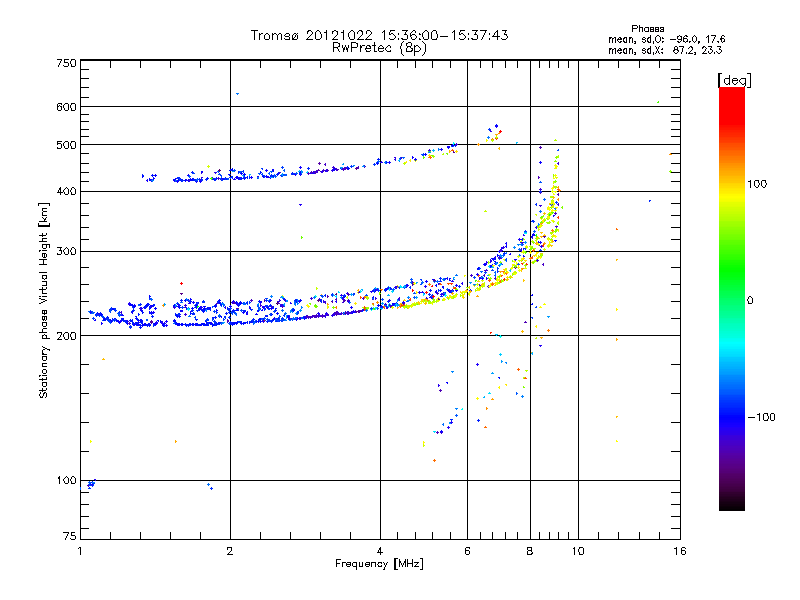Click the "0" colorbar tick label
The width and height of the screenshot is (800, 600).
click(x=750, y=301)
